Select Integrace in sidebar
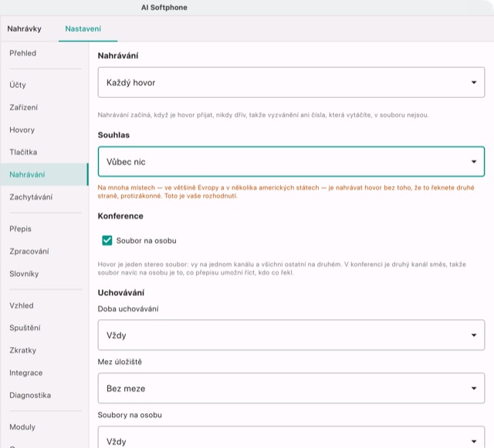 pos(44,372)
